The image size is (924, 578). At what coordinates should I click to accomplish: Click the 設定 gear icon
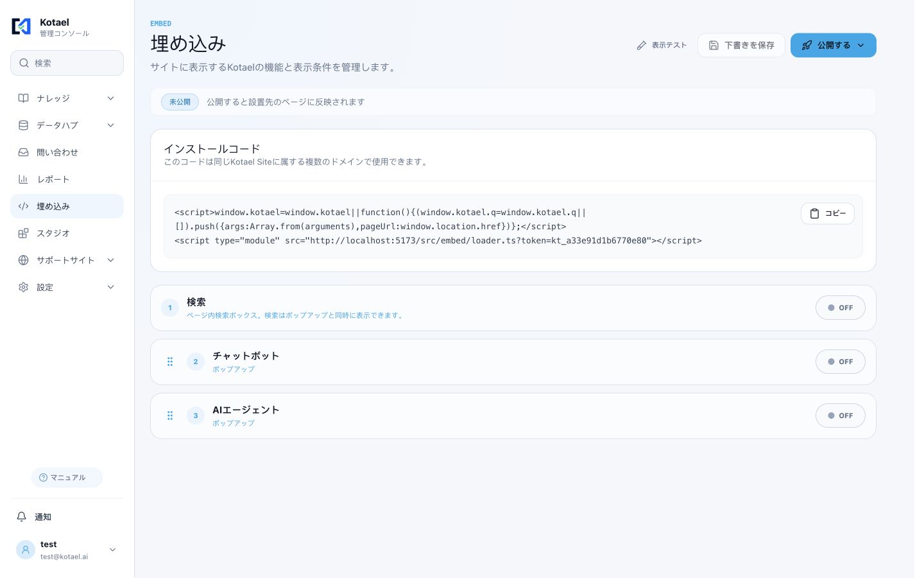coord(23,287)
